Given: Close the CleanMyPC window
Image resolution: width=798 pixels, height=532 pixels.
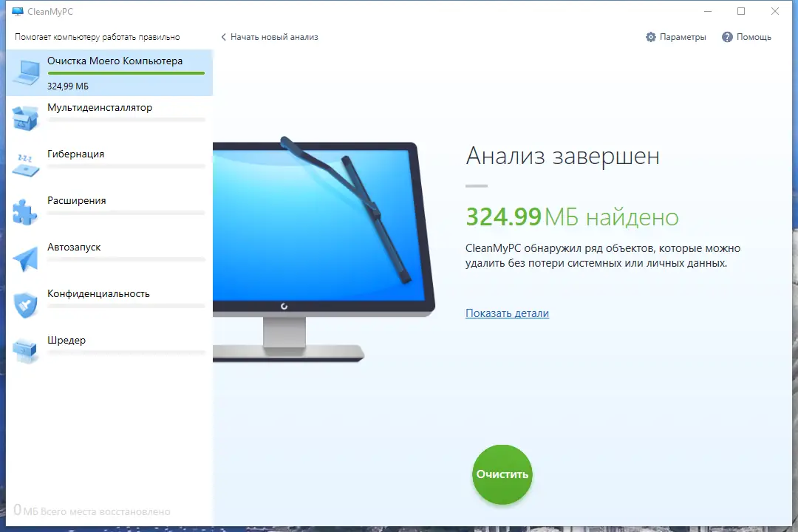Looking at the screenshot, I should 774,11.
